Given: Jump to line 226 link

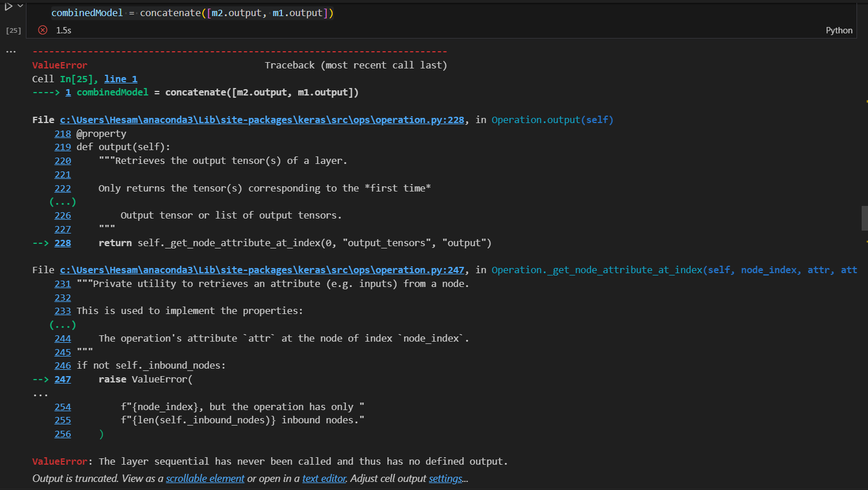Looking at the screenshot, I should (63, 215).
